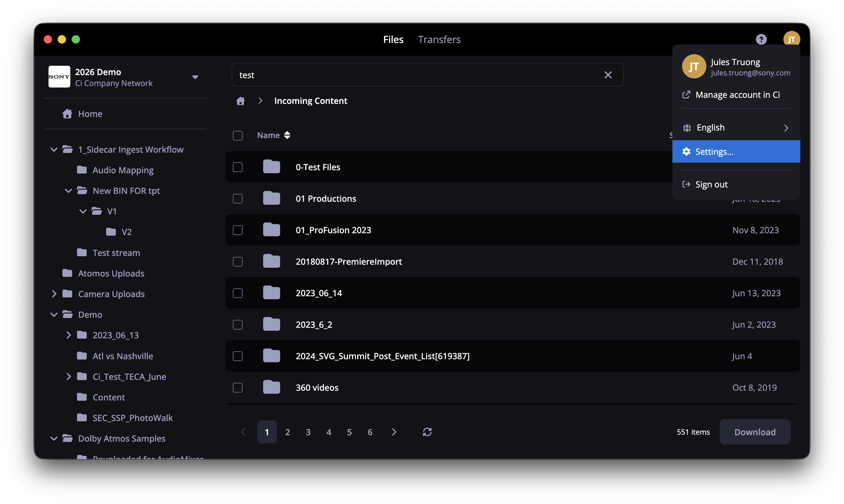Click the gear icon in Settings entry
The width and height of the screenshot is (844, 504).
tap(686, 151)
